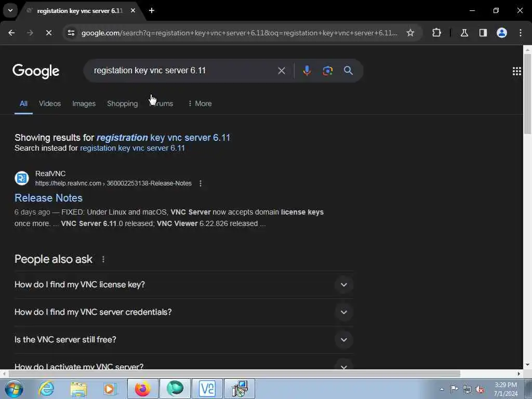
Task: Open the tab search dropdown arrow
Action: tap(10, 10)
